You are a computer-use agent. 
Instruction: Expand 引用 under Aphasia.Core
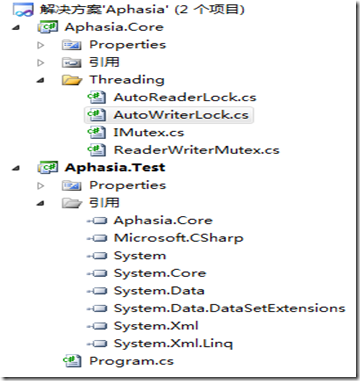coord(41,62)
